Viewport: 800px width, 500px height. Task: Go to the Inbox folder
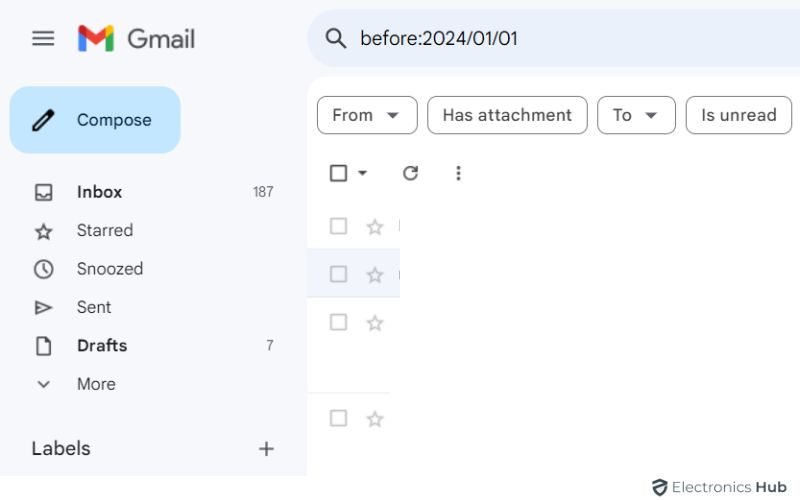pos(99,192)
